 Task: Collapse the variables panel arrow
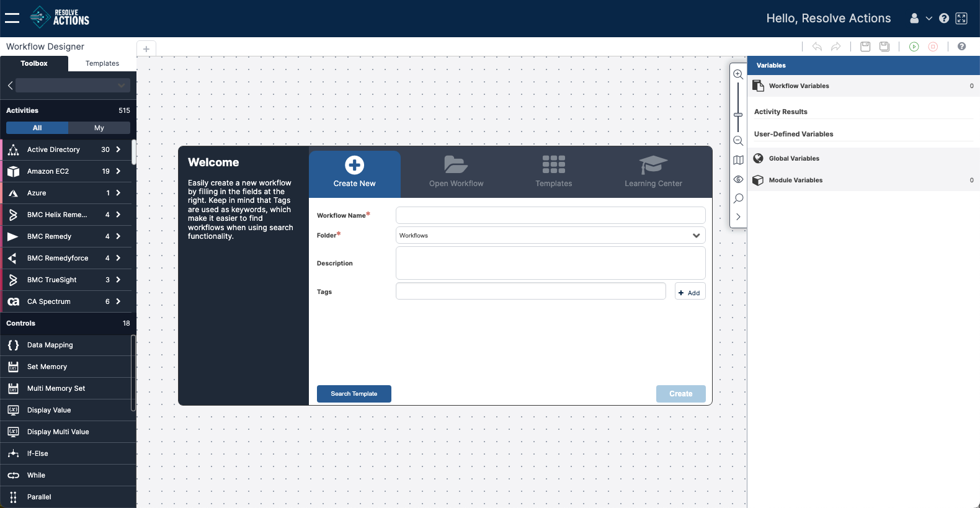[738, 217]
